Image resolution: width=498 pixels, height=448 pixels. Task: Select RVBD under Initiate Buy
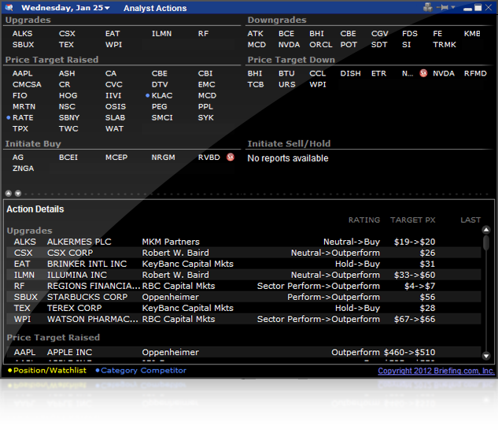[209, 157]
